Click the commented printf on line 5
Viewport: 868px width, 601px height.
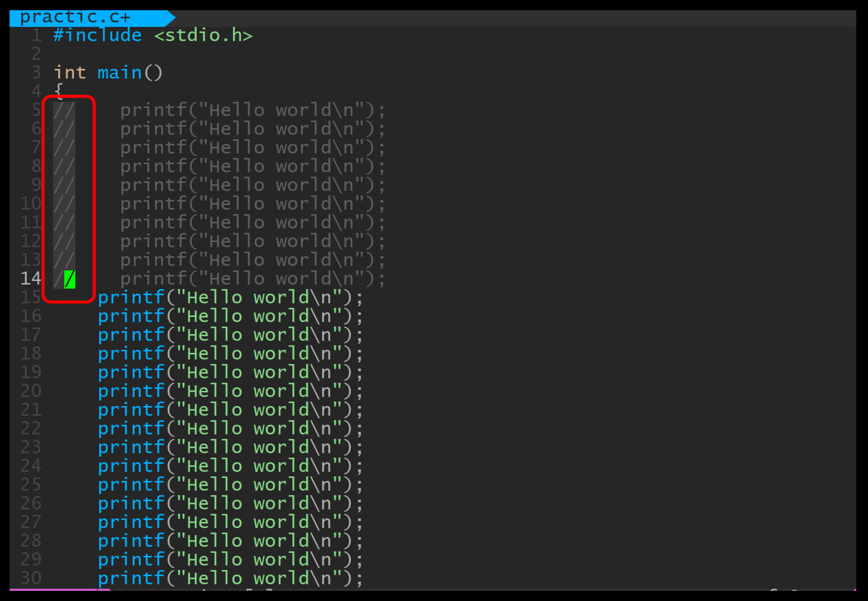[253, 110]
